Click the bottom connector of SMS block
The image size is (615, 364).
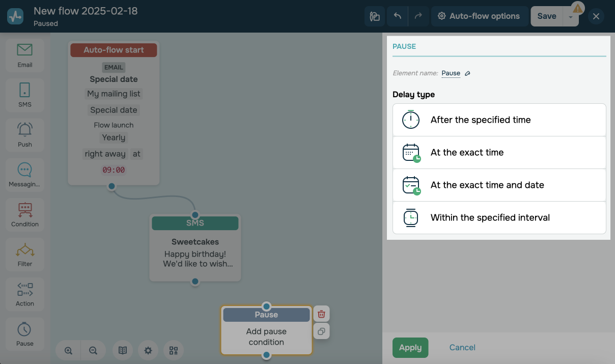pos(195,281)
